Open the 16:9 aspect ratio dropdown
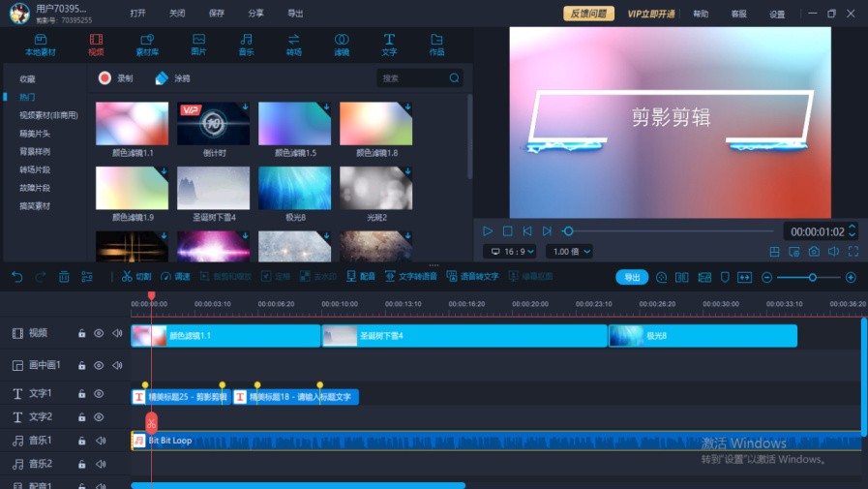Screen dimensions: 868x489 509,252
